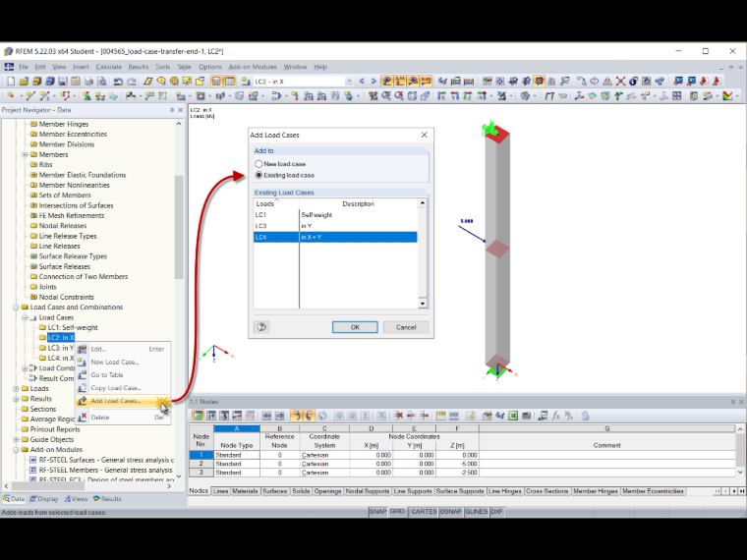Collapse the Load Cases and Combinations node

click(x=16, y=308)
